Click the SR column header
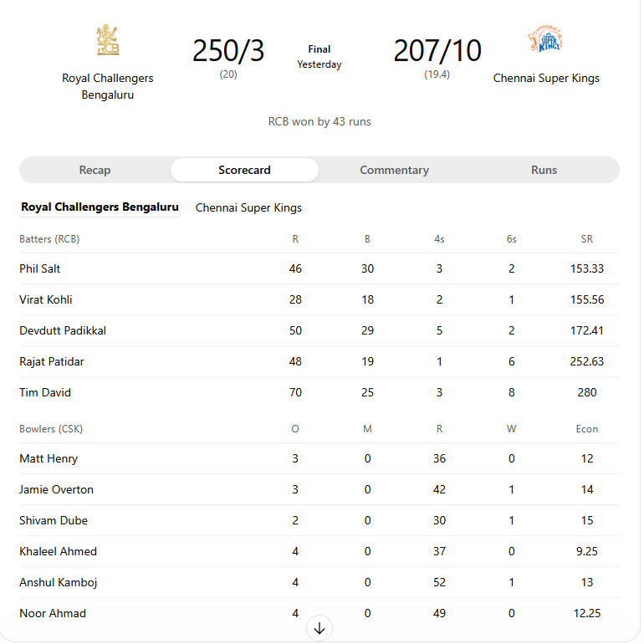This screenshot has height=644, width=644. (586, 239)
